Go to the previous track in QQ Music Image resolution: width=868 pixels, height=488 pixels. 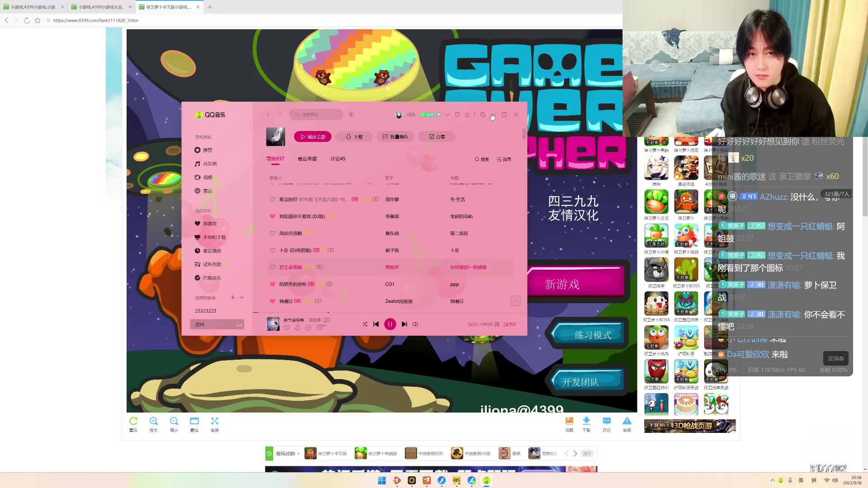tap(376, 324)
